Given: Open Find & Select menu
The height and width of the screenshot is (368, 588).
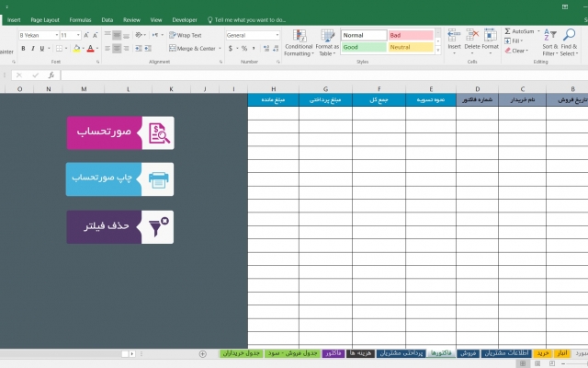Looking at the screenshot, I should pos(569,43).
